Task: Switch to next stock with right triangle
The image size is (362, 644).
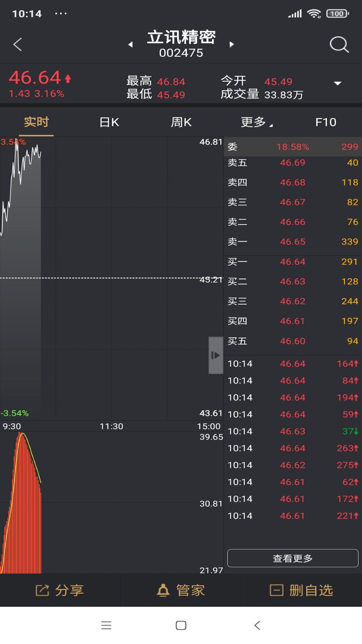Action: point(231,44)
